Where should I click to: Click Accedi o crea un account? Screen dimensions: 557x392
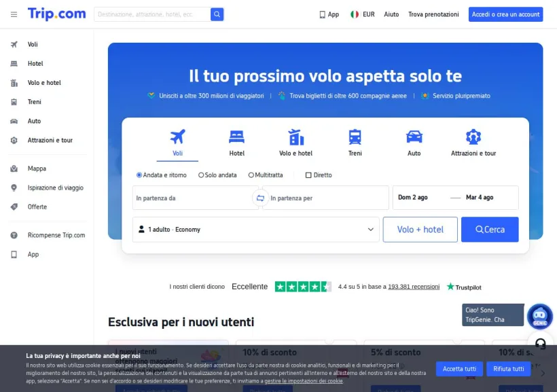(x=505, y=14)
